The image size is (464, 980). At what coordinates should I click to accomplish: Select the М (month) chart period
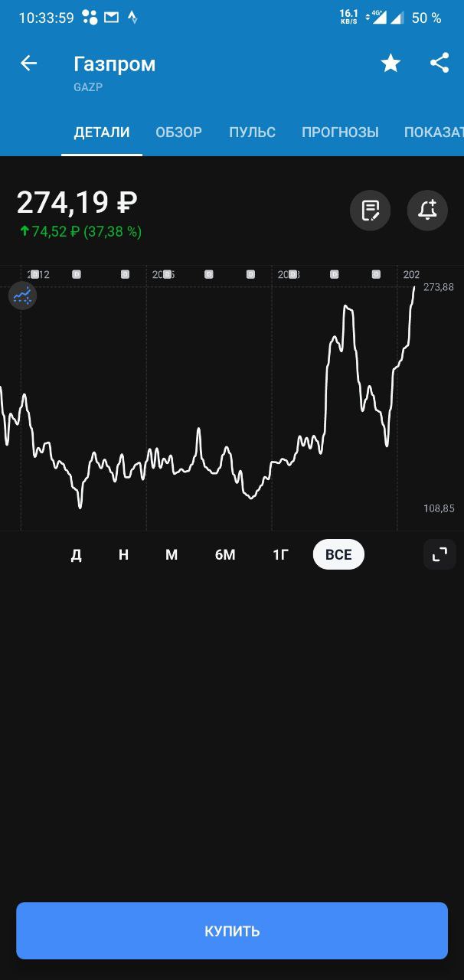[x=172, y=555]
